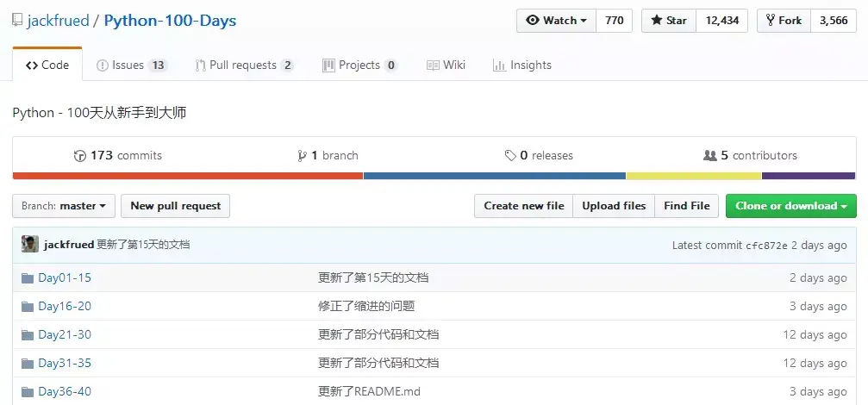Switch to the Pull requests tab
Image resolution: width=868 pixels, height=405 pixels.
(x=244, y=65)
